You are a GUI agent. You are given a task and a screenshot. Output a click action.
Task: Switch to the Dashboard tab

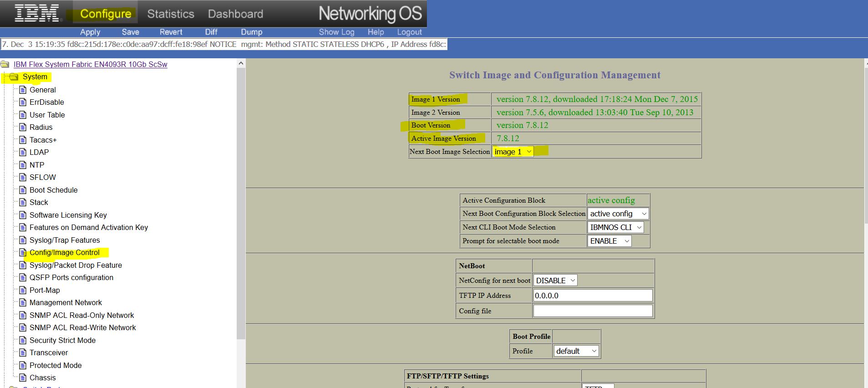coord(235,14)
